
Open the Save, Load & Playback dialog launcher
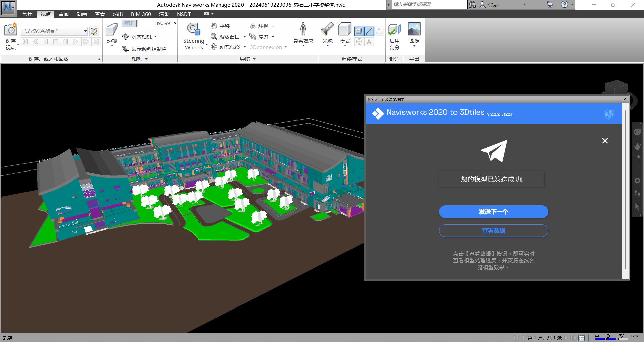99,59
